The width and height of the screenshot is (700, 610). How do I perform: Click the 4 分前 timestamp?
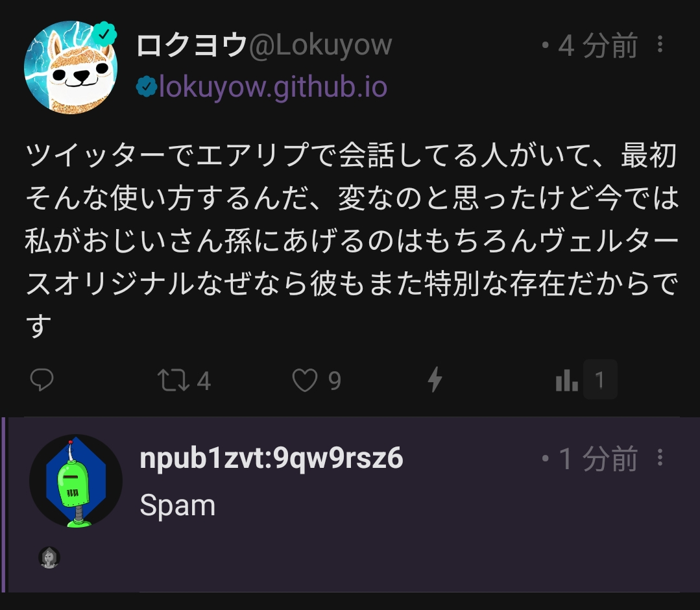point(597,45)
